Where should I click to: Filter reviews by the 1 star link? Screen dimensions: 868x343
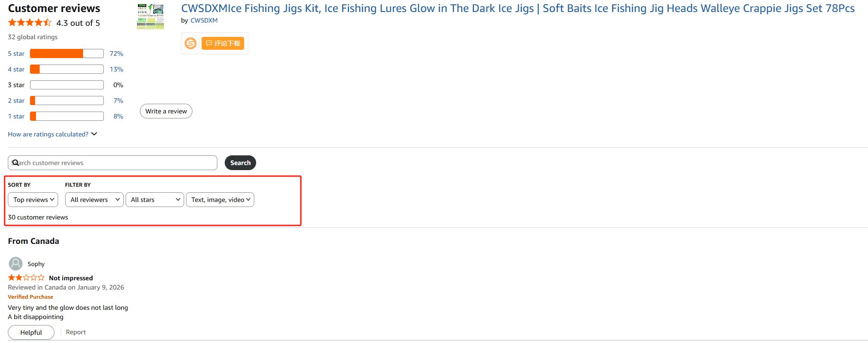point(16,116)
